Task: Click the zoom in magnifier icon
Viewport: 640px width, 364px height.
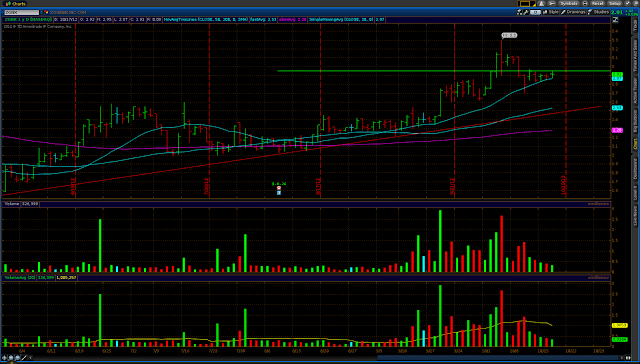Action: pos(11,358)
